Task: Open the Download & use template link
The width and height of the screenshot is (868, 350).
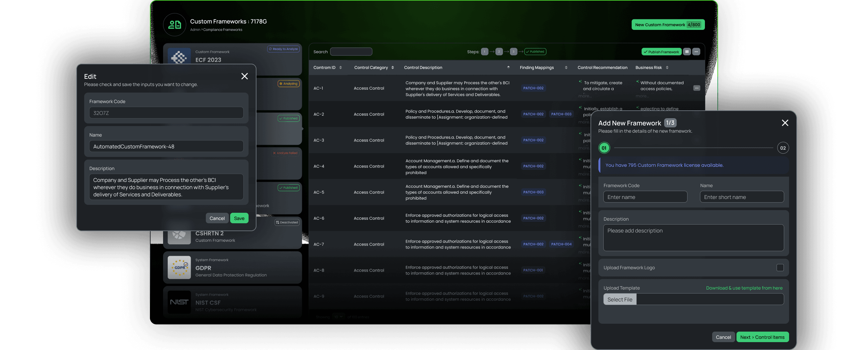Action: point(744,288)
